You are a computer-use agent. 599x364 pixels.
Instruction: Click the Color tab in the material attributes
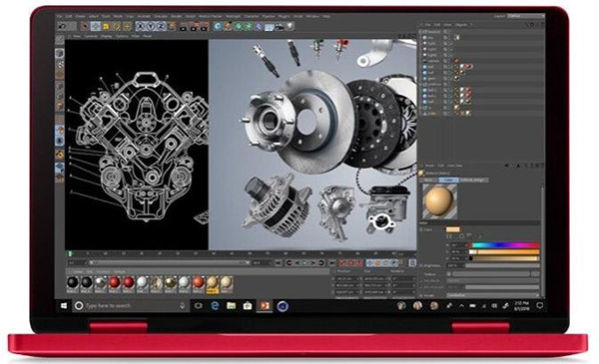(449, 180)
